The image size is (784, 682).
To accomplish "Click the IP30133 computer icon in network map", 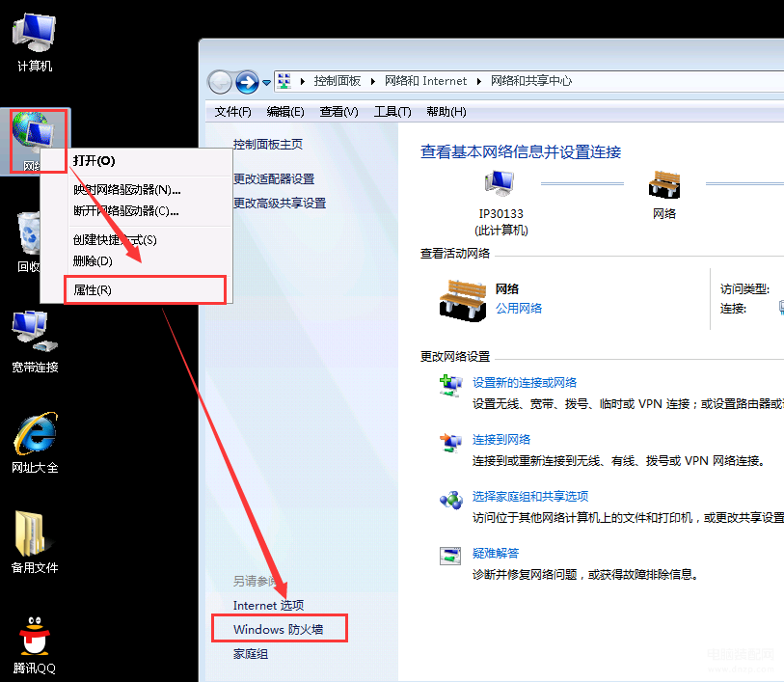I will tap(500, 185).
